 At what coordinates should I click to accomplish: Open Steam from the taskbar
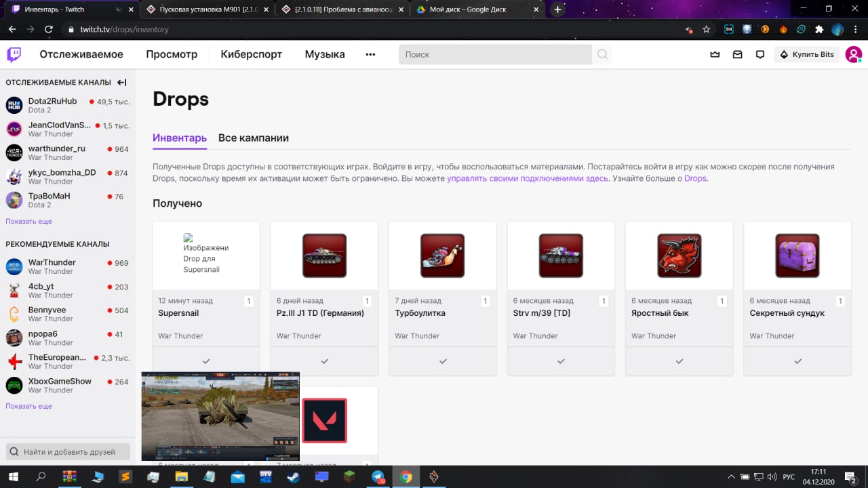click(294, 476)
